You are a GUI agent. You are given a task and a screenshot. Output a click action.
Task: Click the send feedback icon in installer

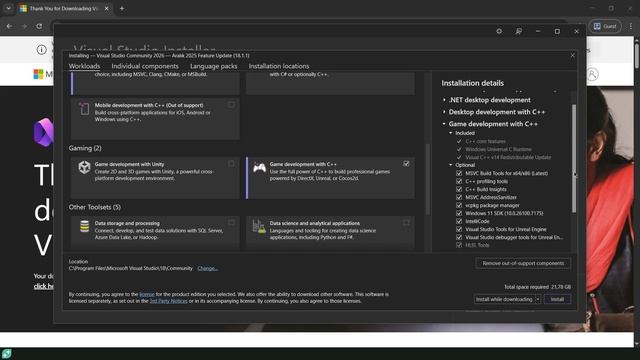pyautogui.click(x=518, y=31)
